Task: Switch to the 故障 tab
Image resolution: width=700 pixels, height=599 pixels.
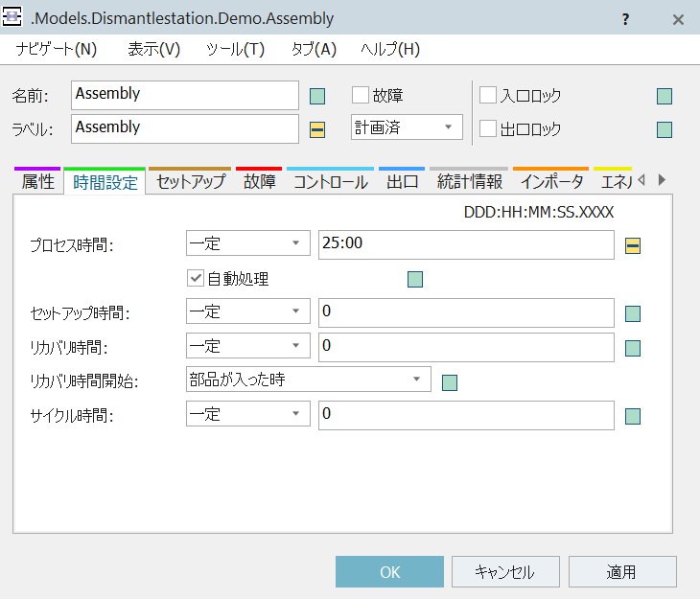Action: point(259,182)
